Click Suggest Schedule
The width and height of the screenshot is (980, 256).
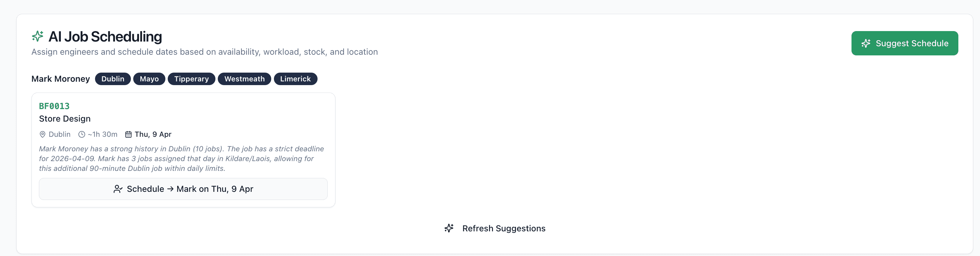tap(905, 43)
